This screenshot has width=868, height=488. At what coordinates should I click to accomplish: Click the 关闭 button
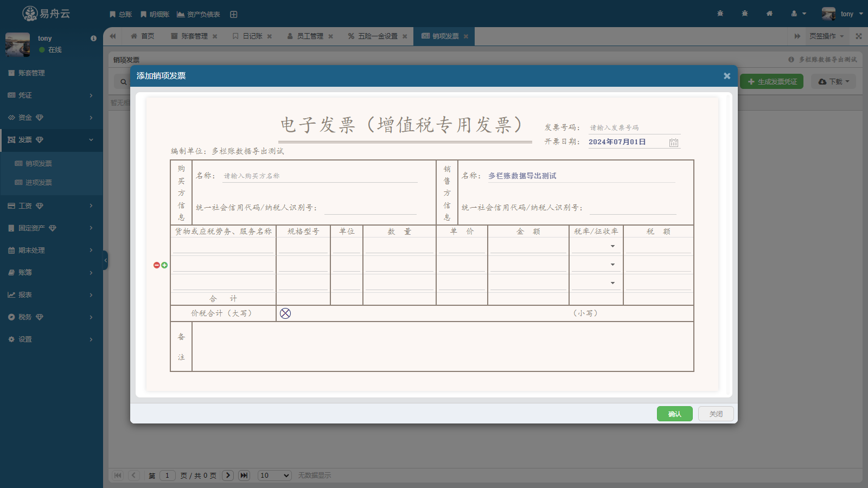(716, 414)
